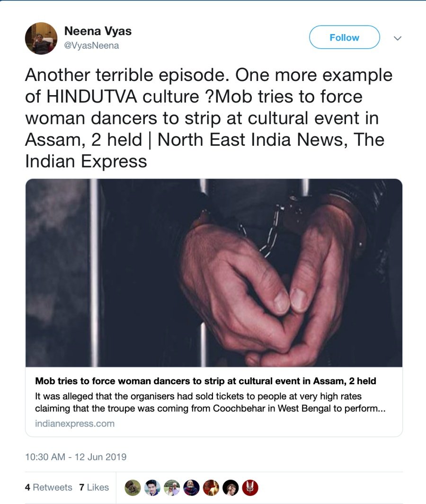Image resolution: width=426 pixels, height=504 pixels.
Task: Visit the indianexpress.com source link
Action: [75, 424]
